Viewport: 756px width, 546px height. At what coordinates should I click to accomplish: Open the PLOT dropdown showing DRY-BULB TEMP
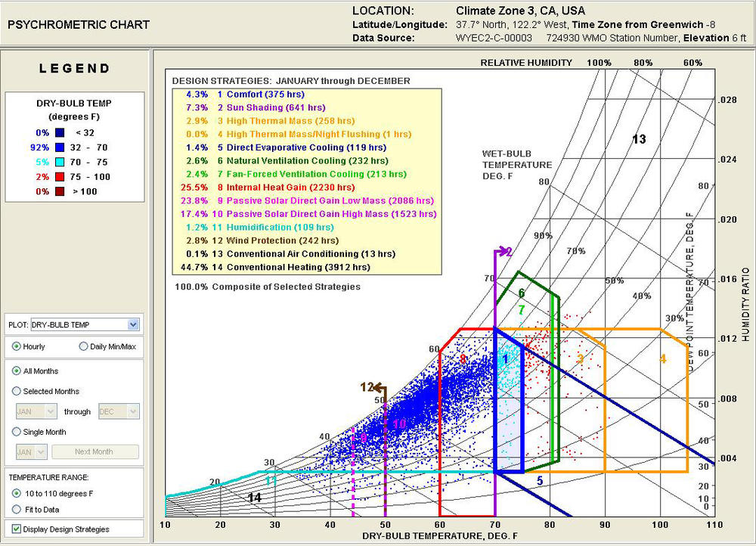click(85, 324)
